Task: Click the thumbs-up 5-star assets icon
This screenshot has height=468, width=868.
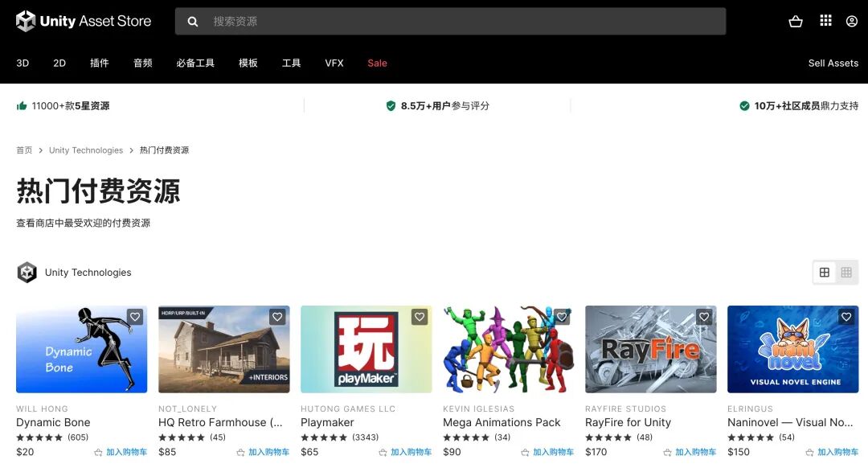Action: [x=22, y=106]
